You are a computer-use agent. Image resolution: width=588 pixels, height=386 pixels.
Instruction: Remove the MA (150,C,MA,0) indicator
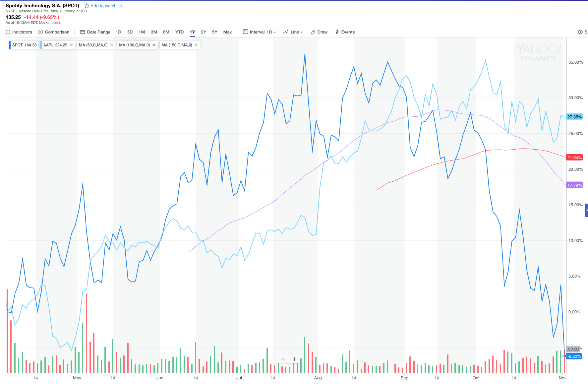coord(196,45)
